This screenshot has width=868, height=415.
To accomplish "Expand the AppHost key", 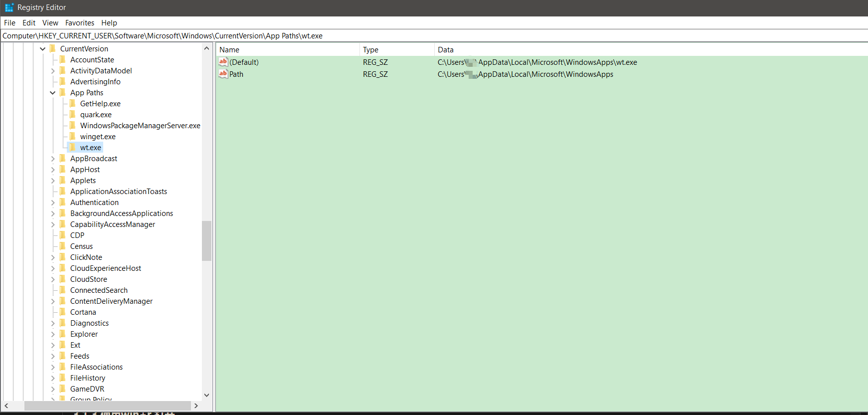I will 53,170.
